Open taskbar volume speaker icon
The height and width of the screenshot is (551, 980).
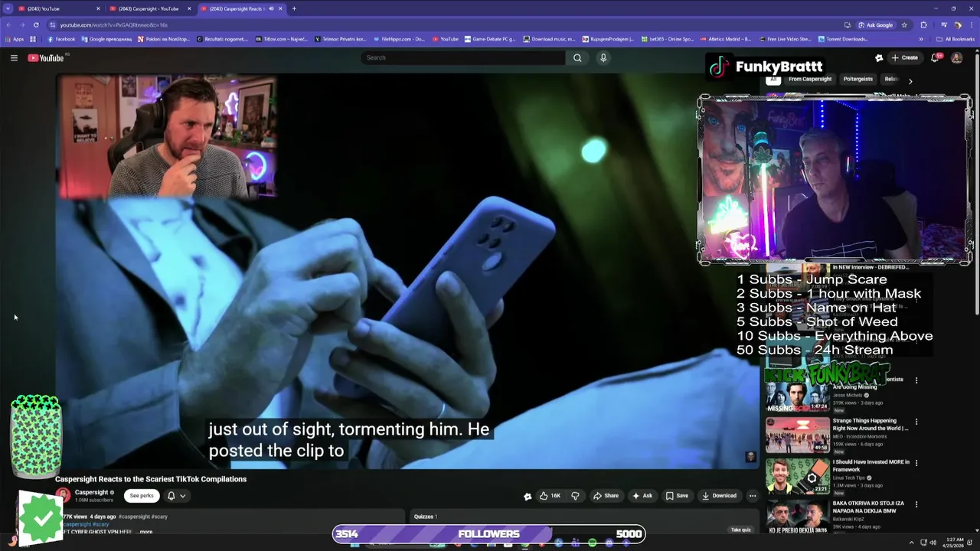[933, 543]
